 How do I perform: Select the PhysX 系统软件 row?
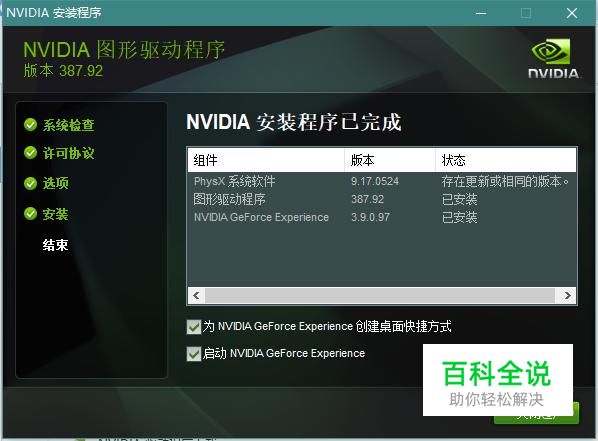pos(382,181)
